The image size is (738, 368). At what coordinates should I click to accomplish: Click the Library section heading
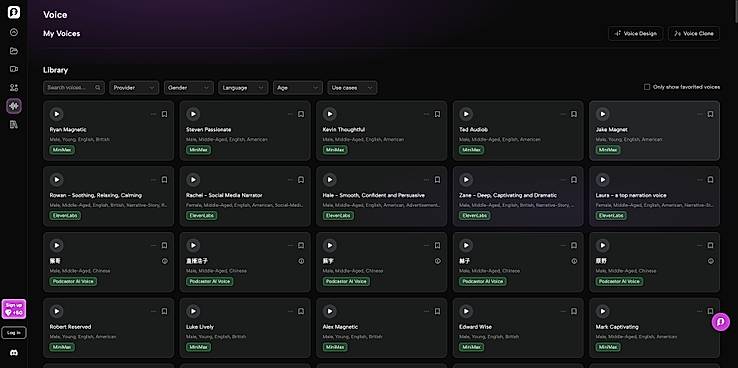[x=56, y=70]
